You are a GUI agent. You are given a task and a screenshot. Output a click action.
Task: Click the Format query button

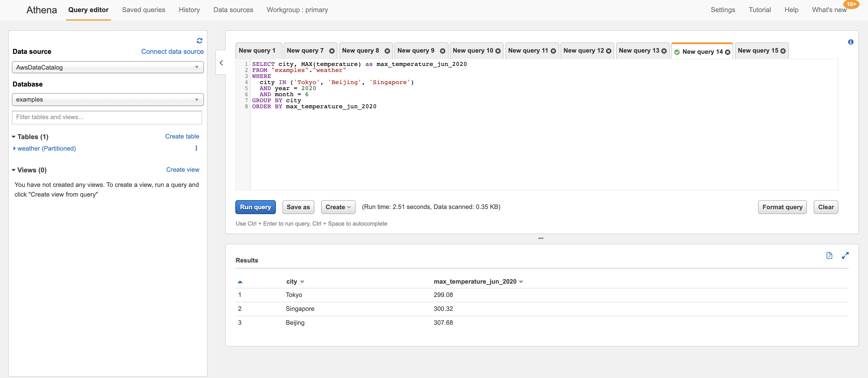[783, 207]
